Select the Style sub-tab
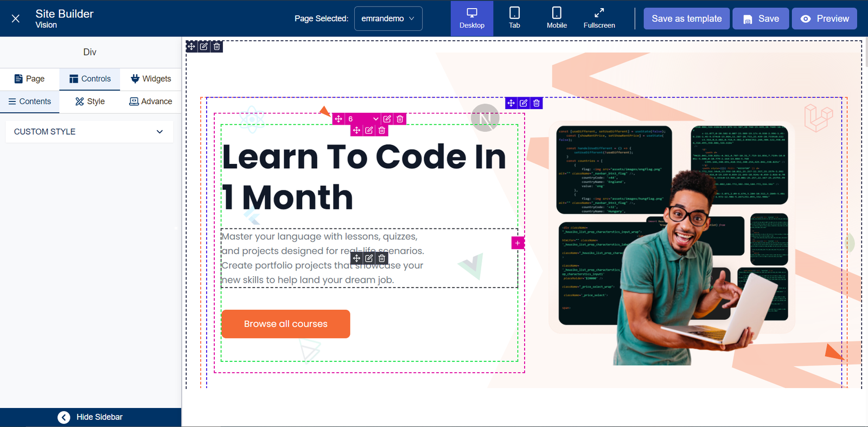 pyautogui.click(x=90, y=101)
